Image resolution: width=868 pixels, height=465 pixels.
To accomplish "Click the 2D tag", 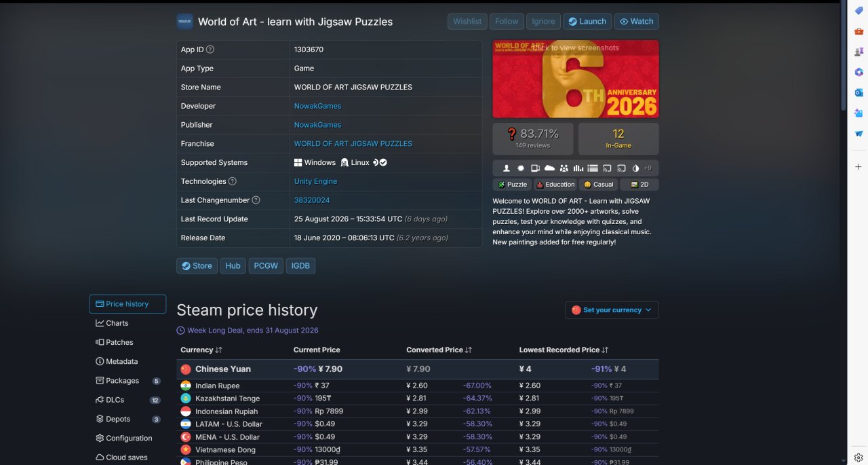I will click(x=639, y=185).
